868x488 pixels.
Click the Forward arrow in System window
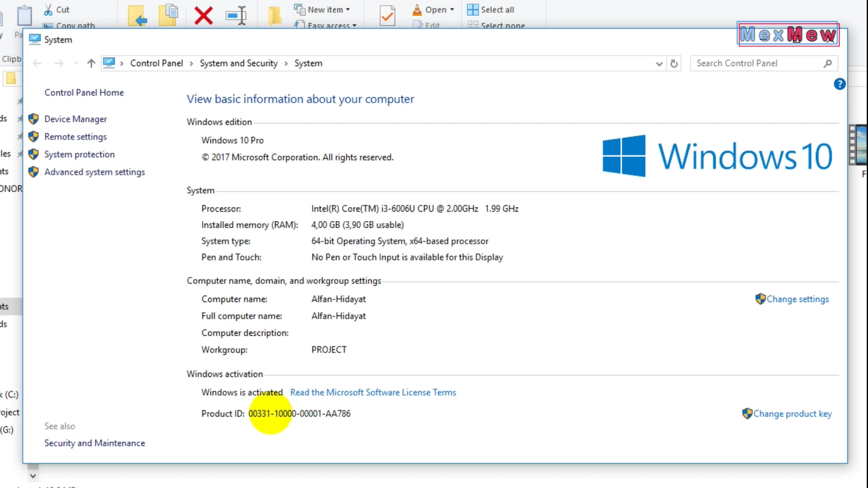58,63
